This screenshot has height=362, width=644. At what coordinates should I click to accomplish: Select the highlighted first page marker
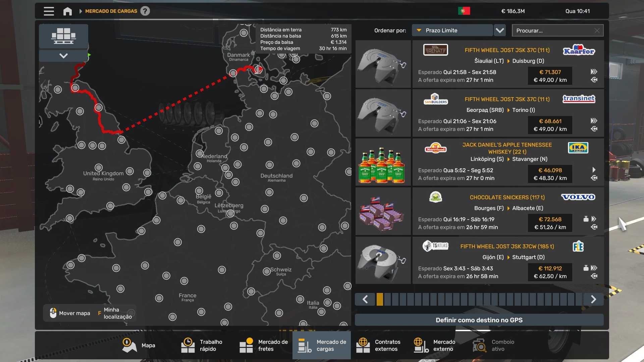tap(380, 299)
